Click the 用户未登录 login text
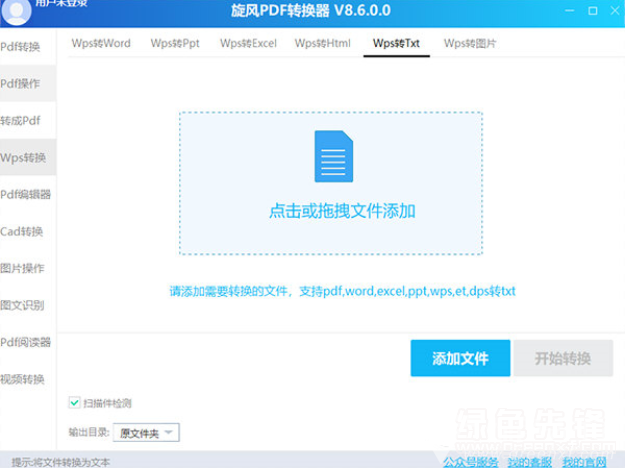 (x=61, y=4)
